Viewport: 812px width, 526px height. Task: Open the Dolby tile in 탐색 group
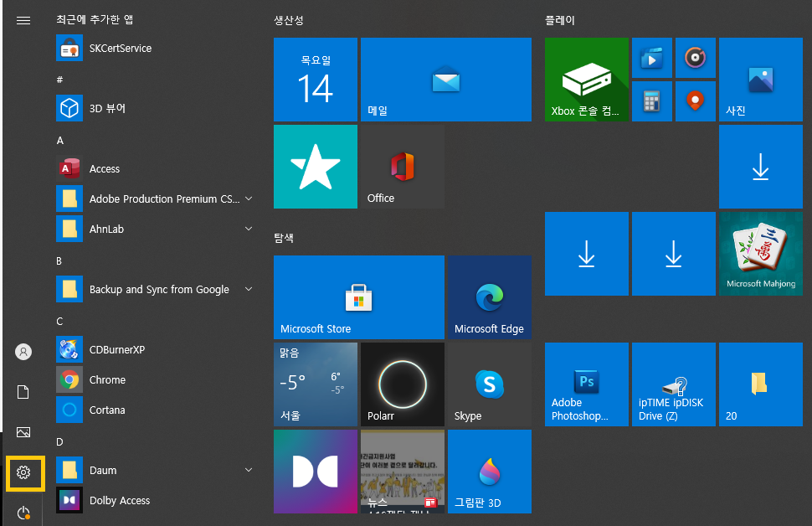(316, 471)
